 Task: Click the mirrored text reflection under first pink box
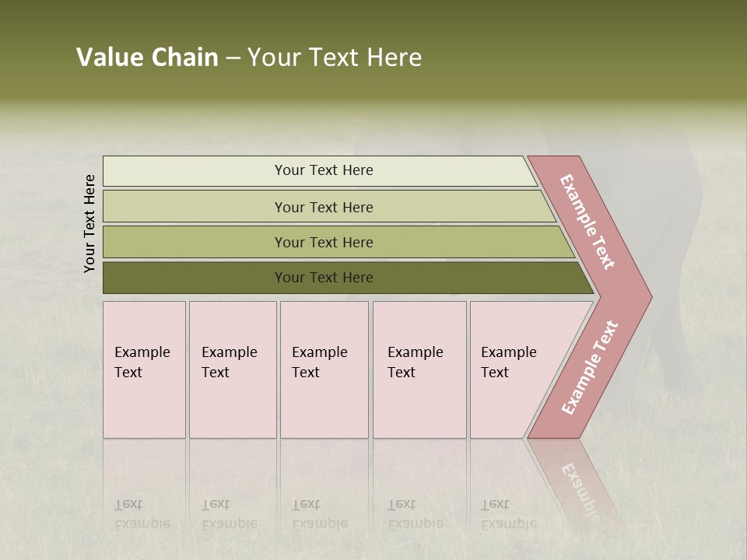[142, 514]
